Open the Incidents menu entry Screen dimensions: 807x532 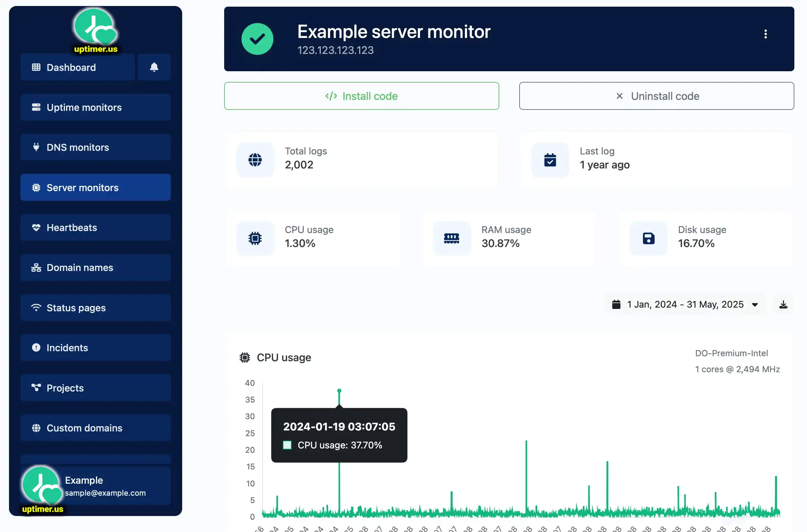[95, 348]
